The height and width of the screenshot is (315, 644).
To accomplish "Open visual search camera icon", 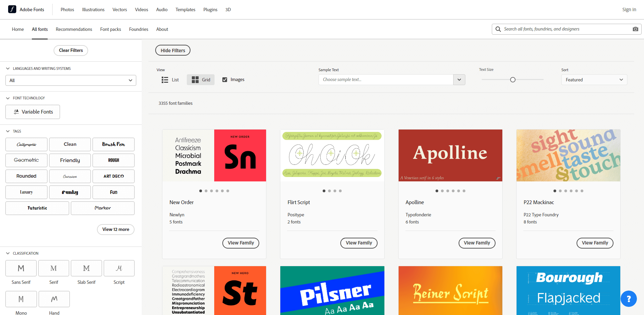I will pyautogui.click(x=636, y=29).
